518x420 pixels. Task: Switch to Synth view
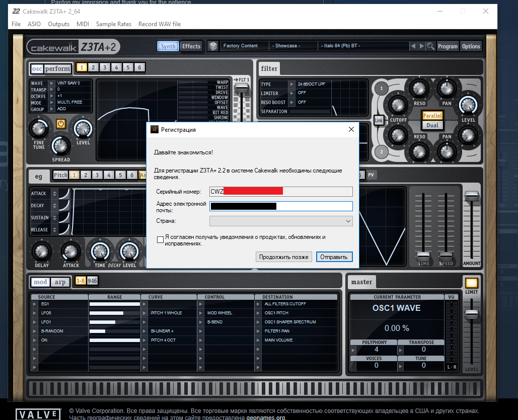click(168, 46)
